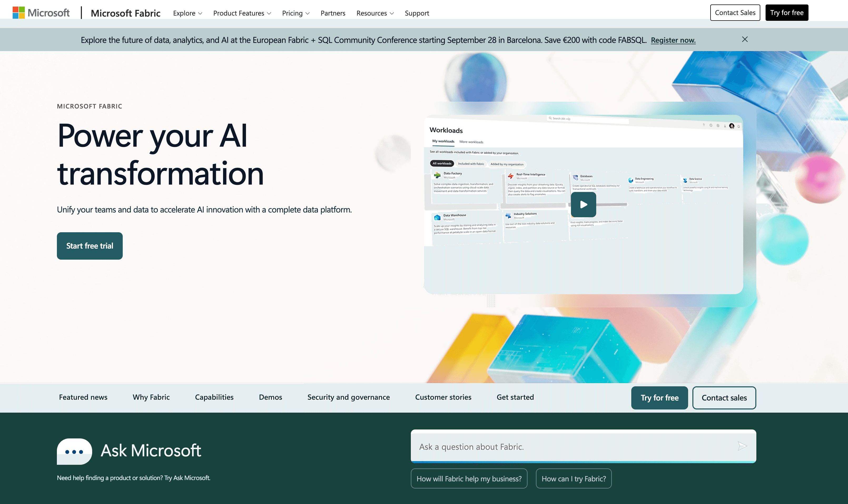Jump to Security and governance section
The width and height of the screenshot is (848, 504).
(348, 397)
